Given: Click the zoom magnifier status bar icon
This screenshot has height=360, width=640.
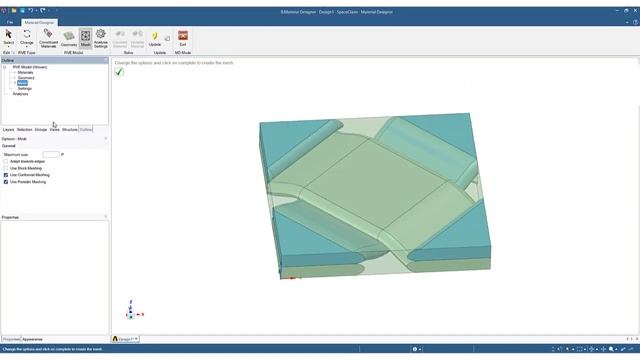Looking at the screenshot, I should click(611, 349).
